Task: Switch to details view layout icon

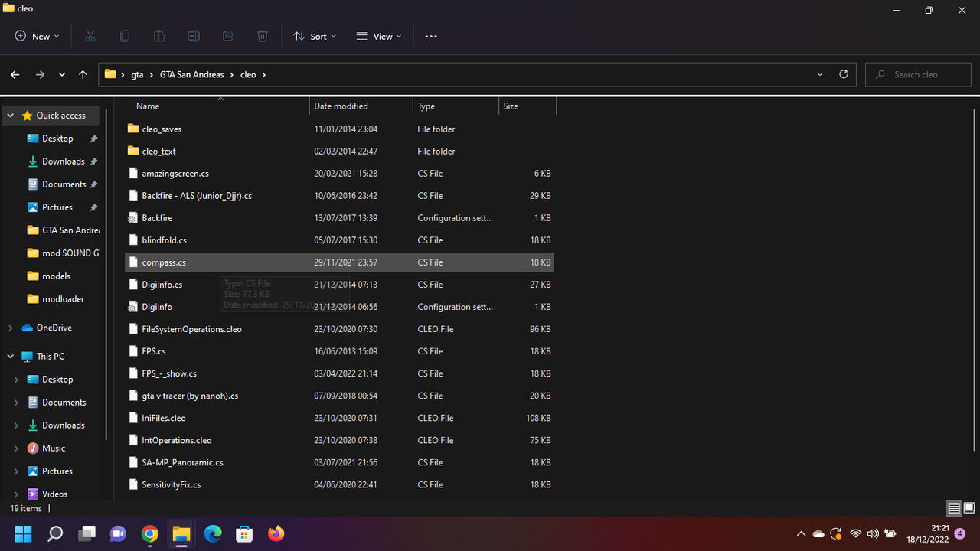Action: [954, 508]
